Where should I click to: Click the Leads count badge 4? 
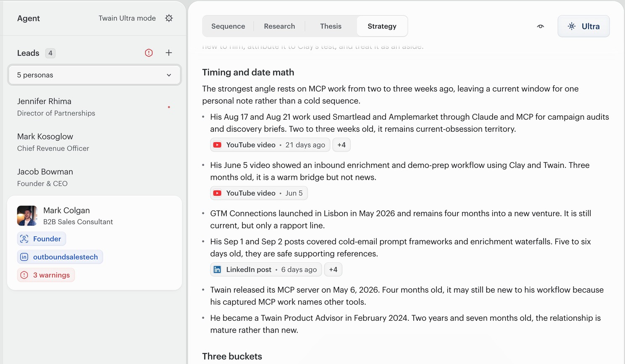pyautogui.click(x=50, y=53)
